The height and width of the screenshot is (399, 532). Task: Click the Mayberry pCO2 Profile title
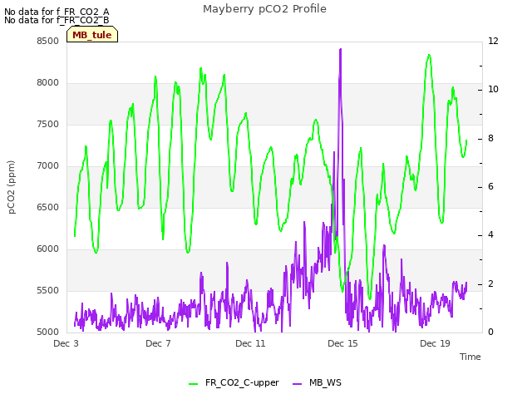tap(264, 9)
